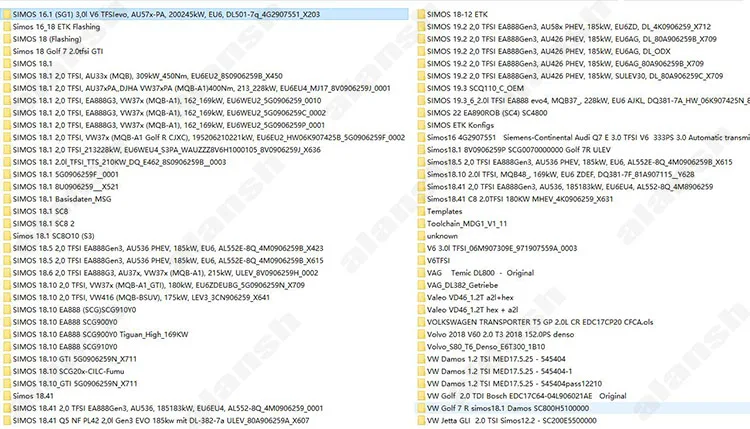The image size is (750, 429).
Task: Select 'Volvo_S80_T6_Denso_E6T300_1B10' folder
Action: 486,347
